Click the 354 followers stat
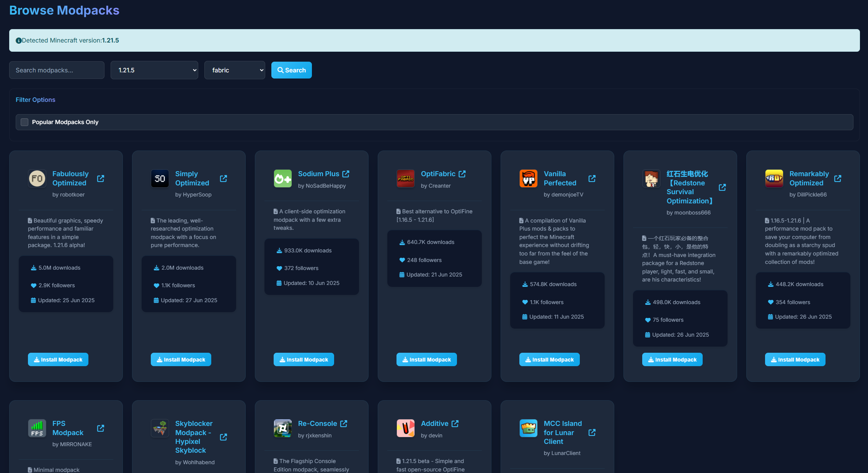Viewport: 868px width, 473px height. [789, 302]
